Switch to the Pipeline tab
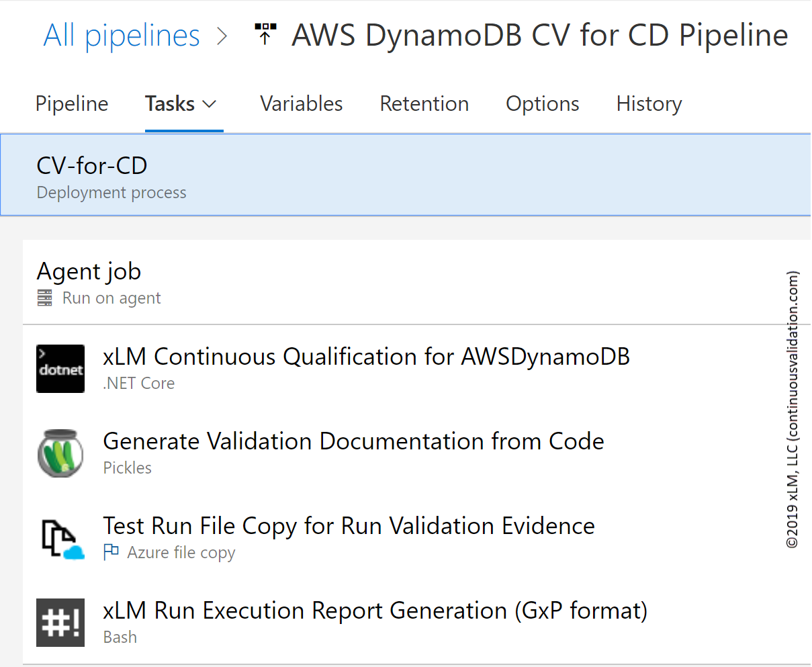The height and width of the screenshot is (667, 812). (72, 103)
